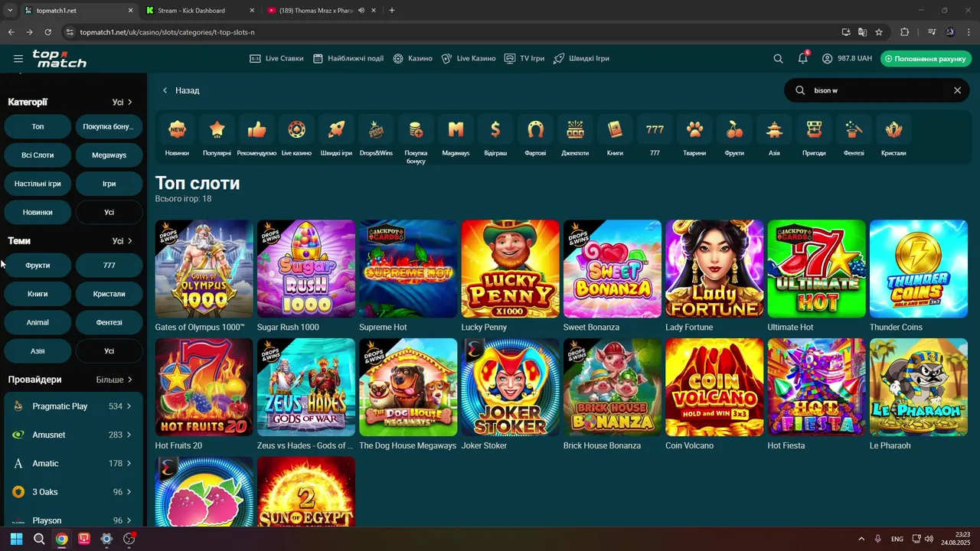Open the Кристали category icon
The height and width of the screenshot is (551, 980).
tap(893, 129)
